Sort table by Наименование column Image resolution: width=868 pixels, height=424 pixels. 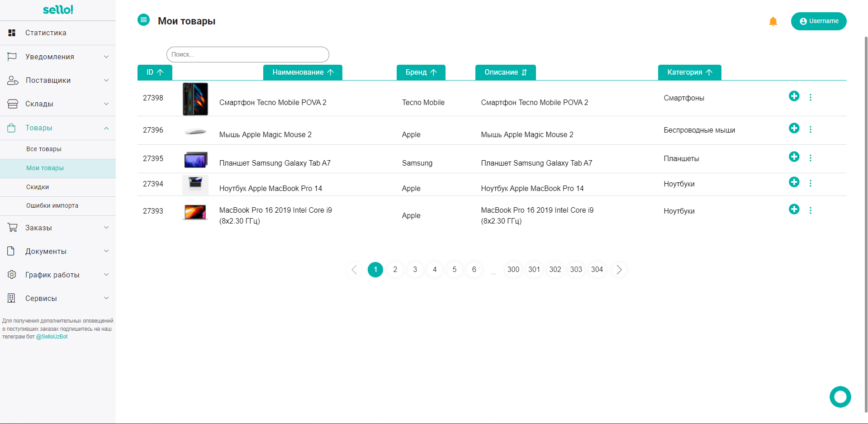[x=303, y=72]
